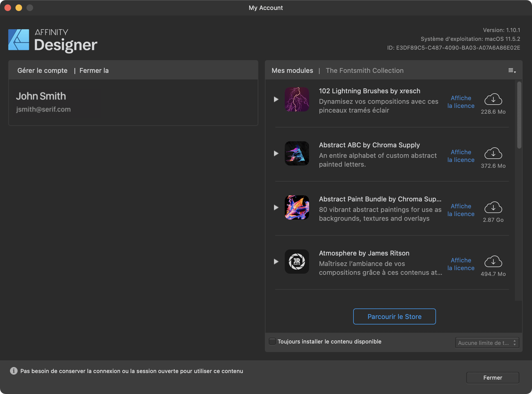
Task: Minimize the My Account window
Action: click(x=19, y=8)
